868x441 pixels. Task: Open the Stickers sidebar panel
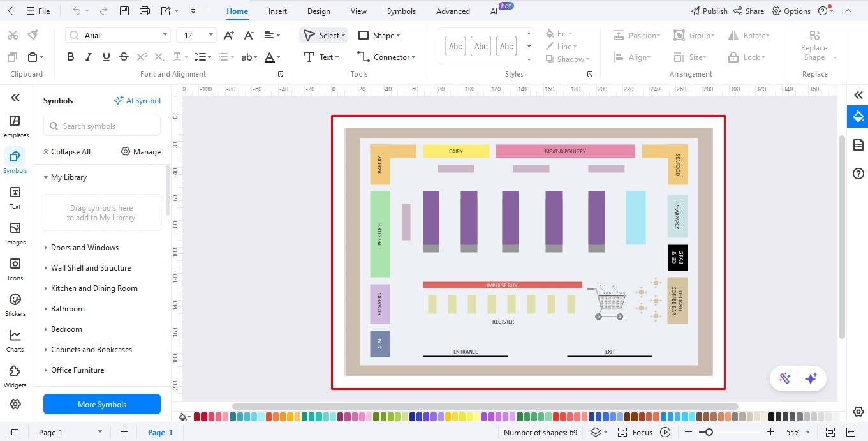(x=15, y=305)
